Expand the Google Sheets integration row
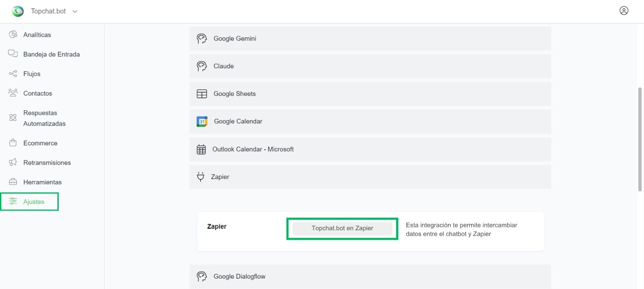Screen dimensions: 644x289 [x=370, y=94]
